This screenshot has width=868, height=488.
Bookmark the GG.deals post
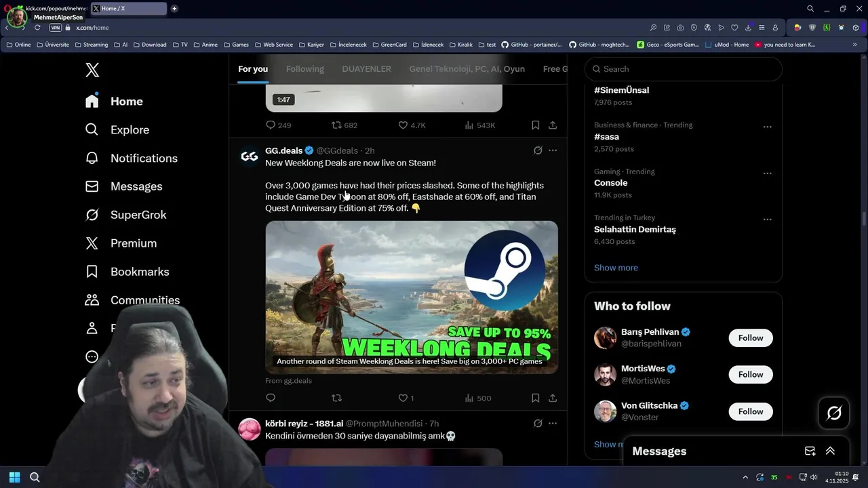[535, 398]
